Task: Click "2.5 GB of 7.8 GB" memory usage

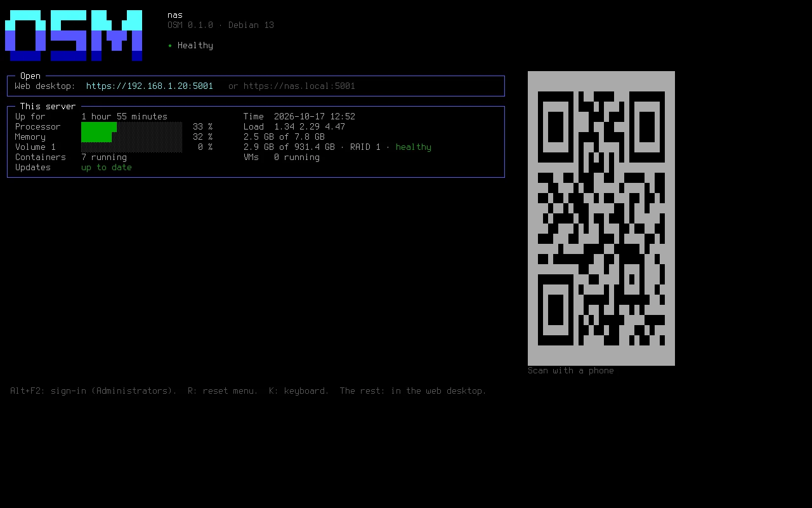Action: point(284,137)
